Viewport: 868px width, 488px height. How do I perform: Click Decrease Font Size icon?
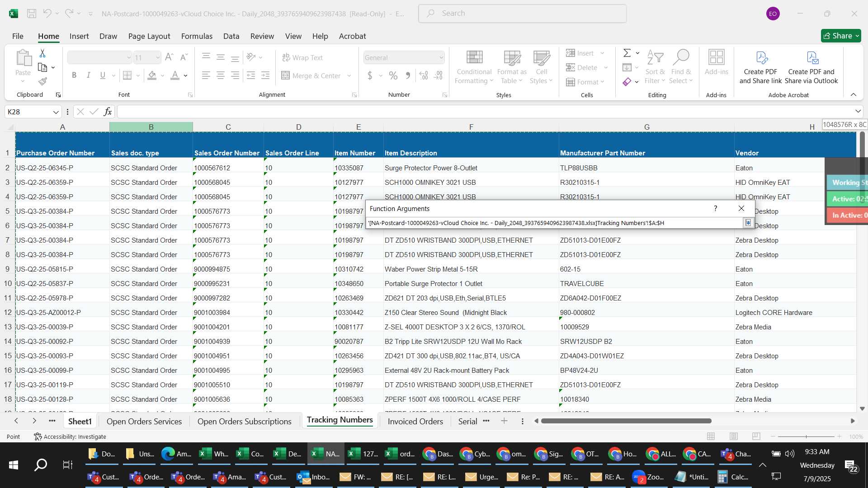tap(184, 57)
